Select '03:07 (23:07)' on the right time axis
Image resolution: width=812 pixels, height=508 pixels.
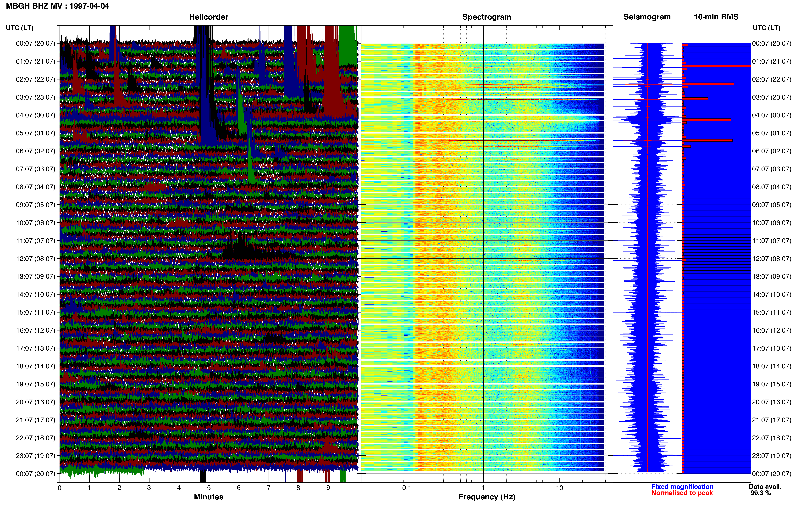772,97
